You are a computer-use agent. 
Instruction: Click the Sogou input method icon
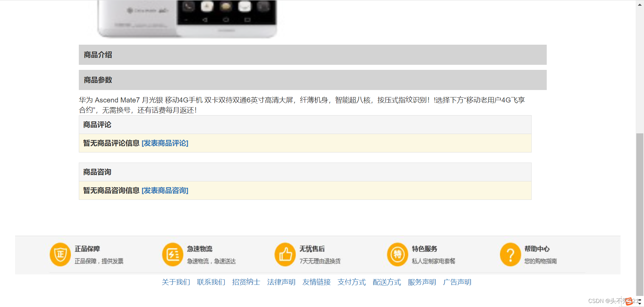629,301
